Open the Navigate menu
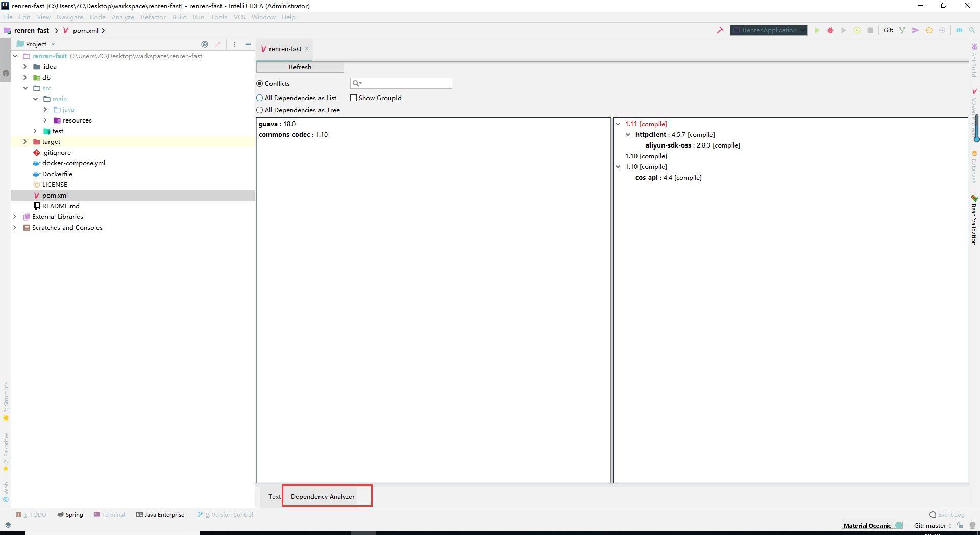Viewport: 980px width, 535px height. [x=70, y=17]
